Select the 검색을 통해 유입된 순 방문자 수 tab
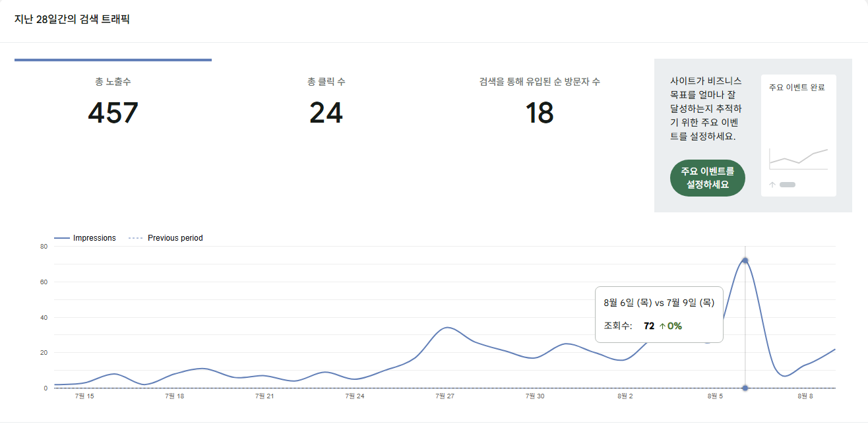The height and width of the screenshot is (430, 868). point(540,103)
